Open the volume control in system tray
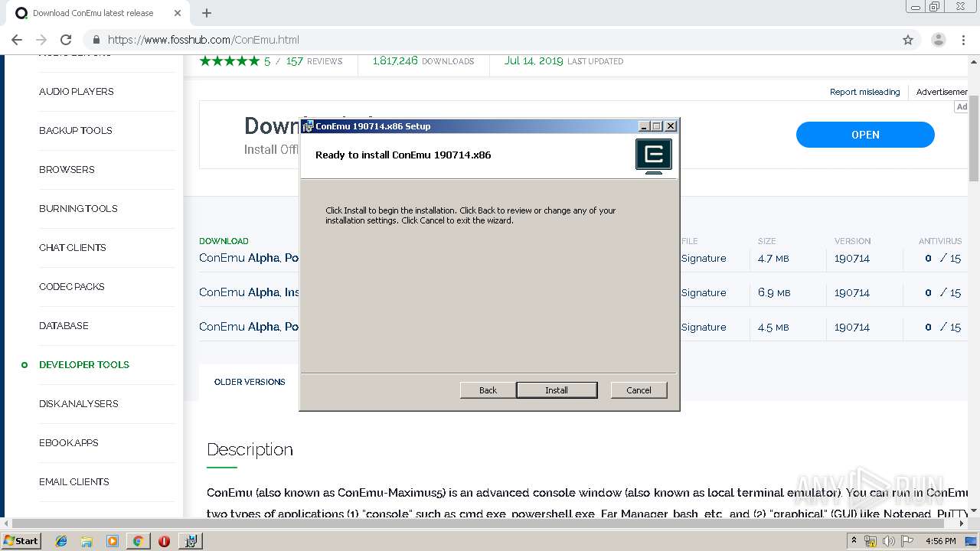Viewport: 980px width, 551px height. 889,541
